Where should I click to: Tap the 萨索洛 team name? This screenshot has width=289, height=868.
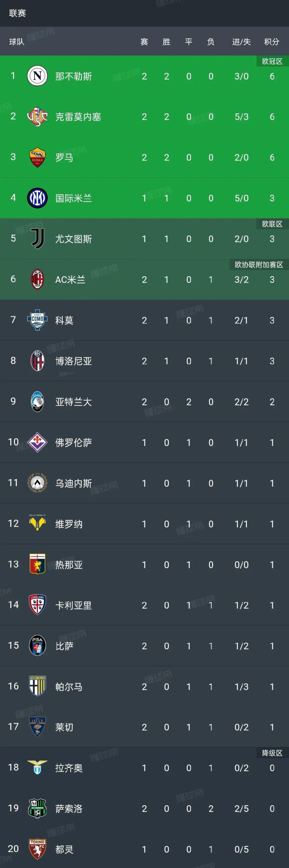click(69, 808)
